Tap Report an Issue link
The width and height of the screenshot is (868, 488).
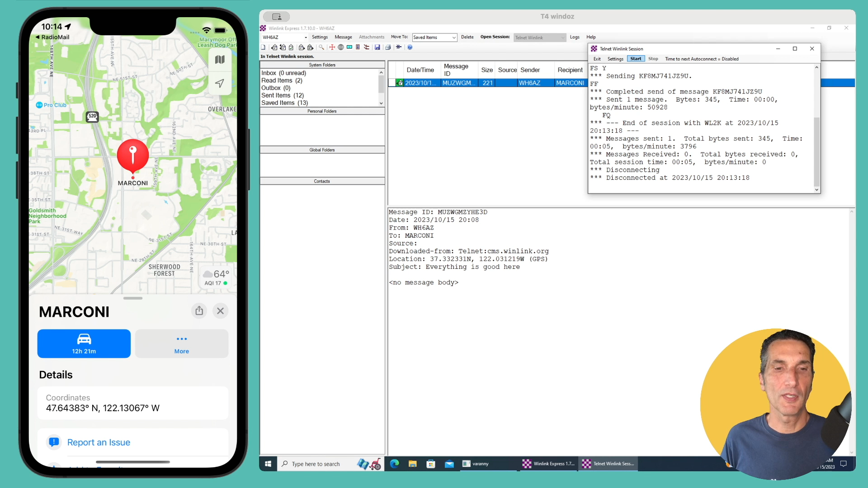(x=99, y=442)
